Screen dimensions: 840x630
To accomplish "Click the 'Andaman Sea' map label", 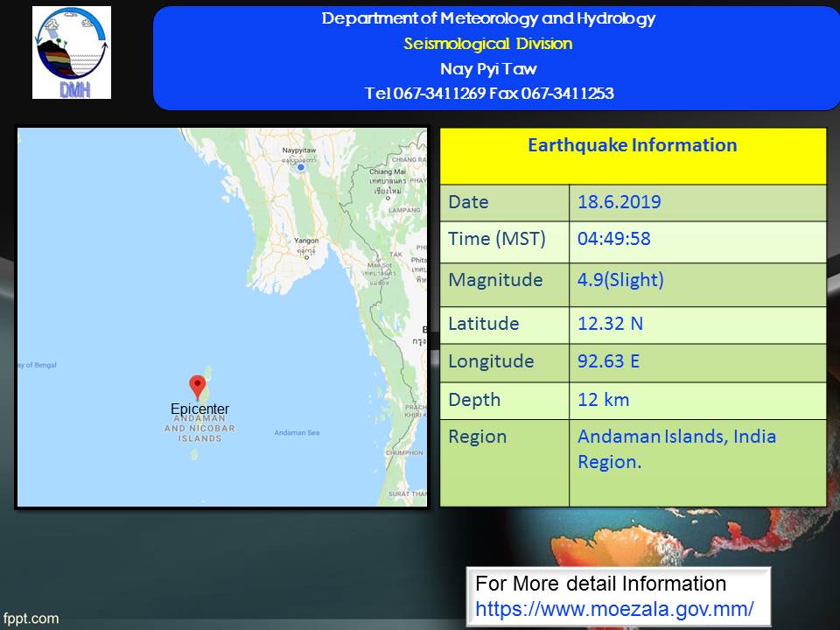I will (x=297, y=433).
